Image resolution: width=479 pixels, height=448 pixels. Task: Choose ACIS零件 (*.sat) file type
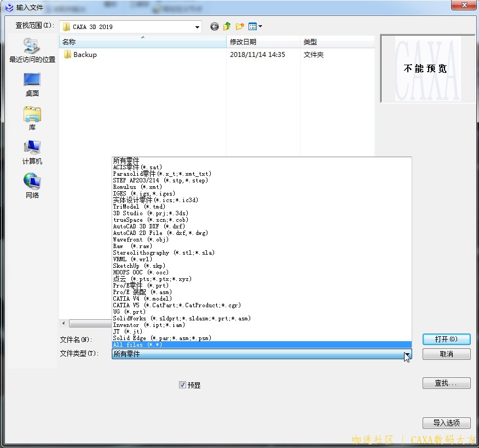pyautogui.click(x=262, y=167)
